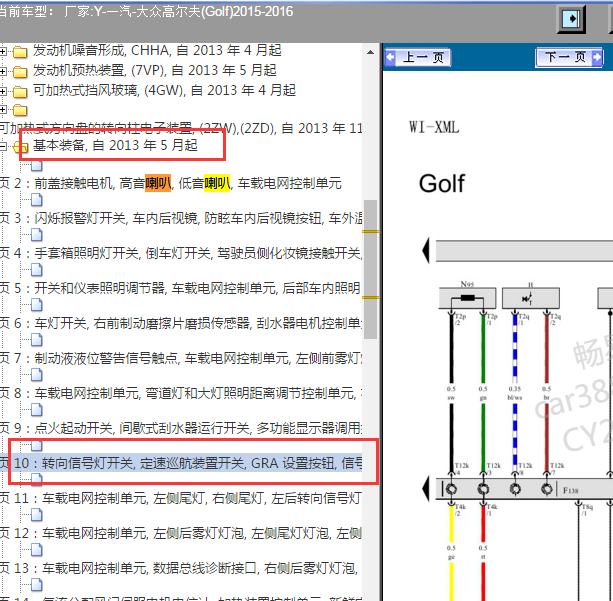Click document icon above page 4 entry
Image resolution: width=613 pixels, height=601 pixels.
pyautogui.click(x=37, y=235)
